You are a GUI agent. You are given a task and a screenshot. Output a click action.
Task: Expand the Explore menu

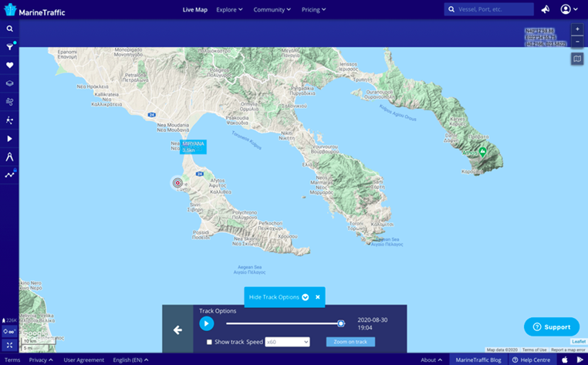pyautogui.click(x=229, y=9)
